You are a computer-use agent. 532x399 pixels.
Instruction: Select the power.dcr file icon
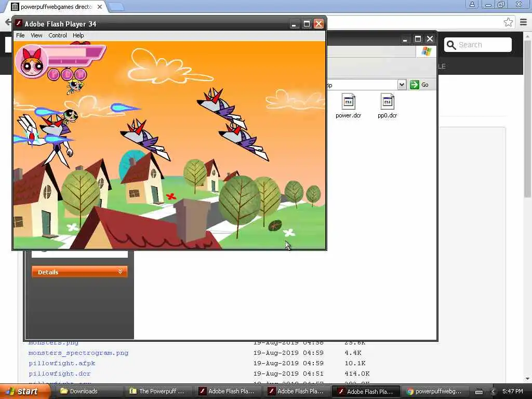(x=349, y=101)
